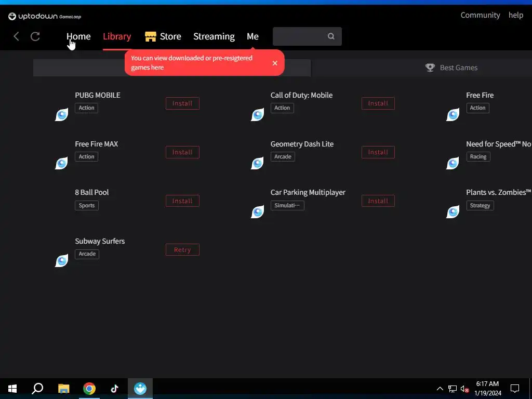Click the Call of Duty: Mobile icon

[x=257, y=115]
